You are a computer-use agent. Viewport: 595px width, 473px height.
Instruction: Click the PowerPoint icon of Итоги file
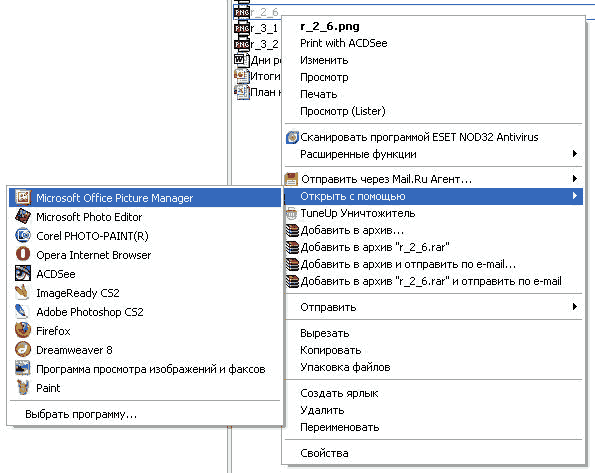pos(242,76)
